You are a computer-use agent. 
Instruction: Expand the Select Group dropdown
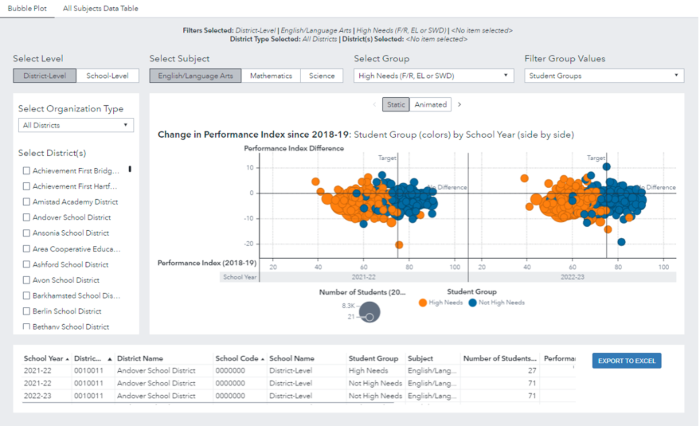pyautogui.click(x=433, y=75)
